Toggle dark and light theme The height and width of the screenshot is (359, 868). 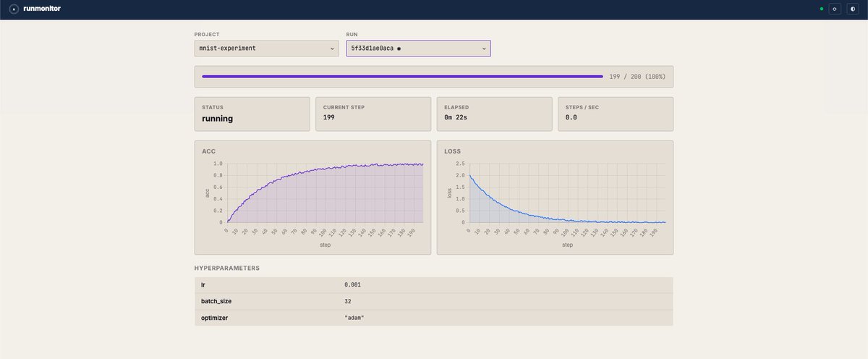coord(853,9)
